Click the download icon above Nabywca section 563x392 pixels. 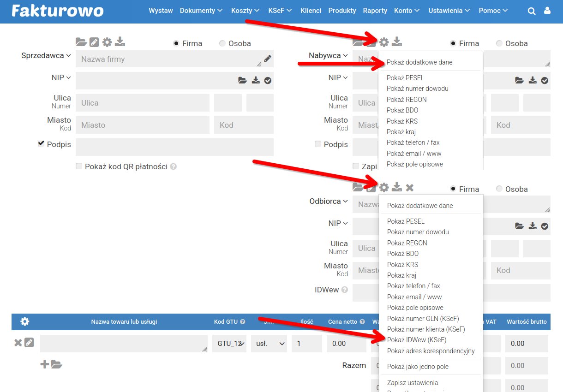(x=396, y=43)
